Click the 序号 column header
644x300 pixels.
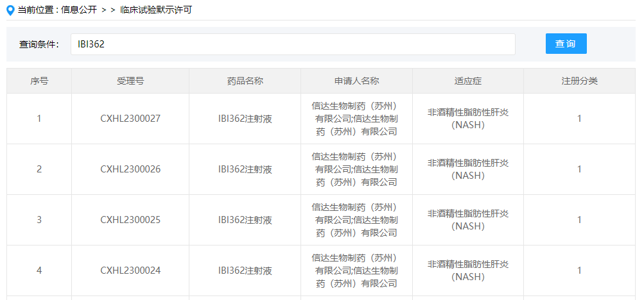[39, 81]
